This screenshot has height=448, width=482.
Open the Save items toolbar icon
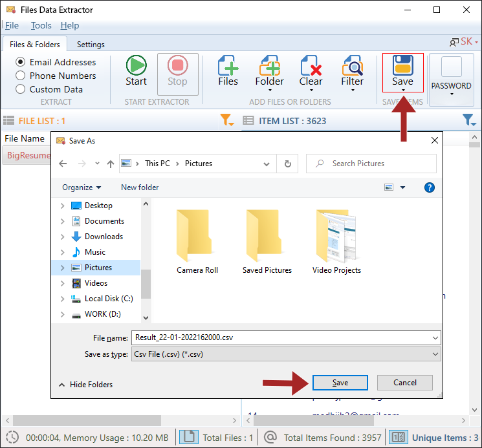(x=402, y=66)
